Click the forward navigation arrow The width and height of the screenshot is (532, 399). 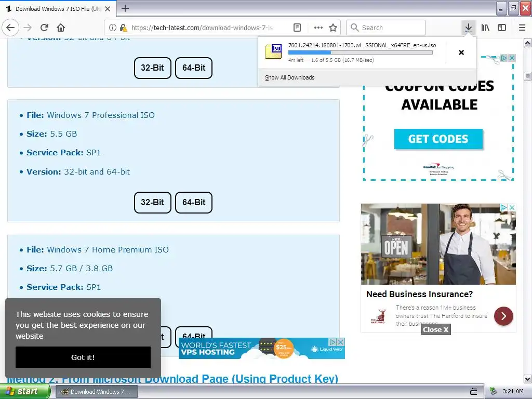(x=28, y=28)
